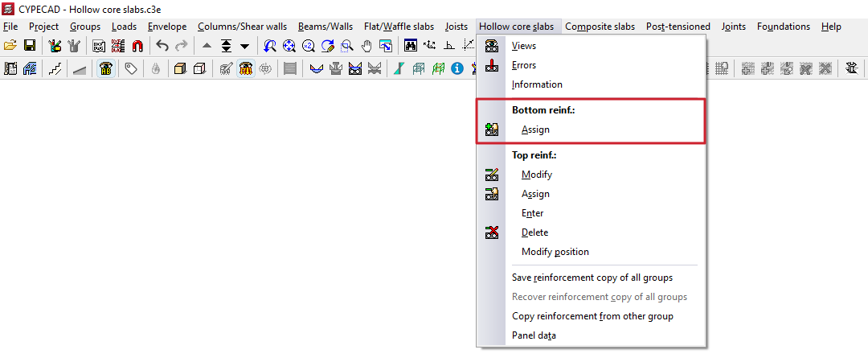
Task: Select Assign under Bottom reinf.
Action: 591,130
